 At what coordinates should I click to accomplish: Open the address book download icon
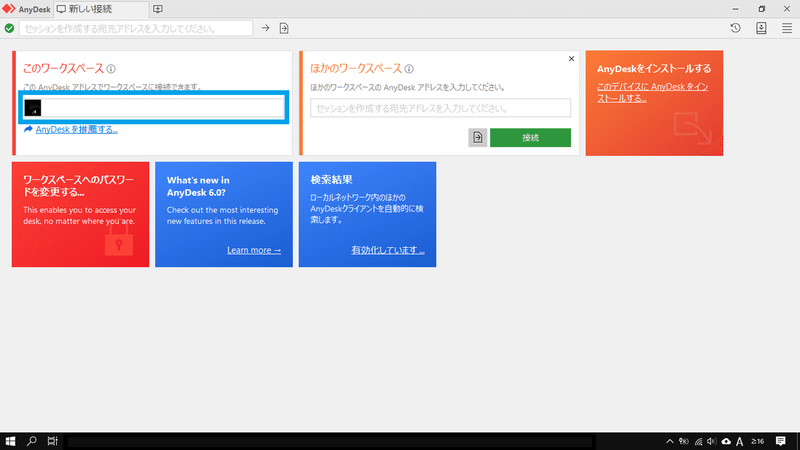[x=761, y=28]
